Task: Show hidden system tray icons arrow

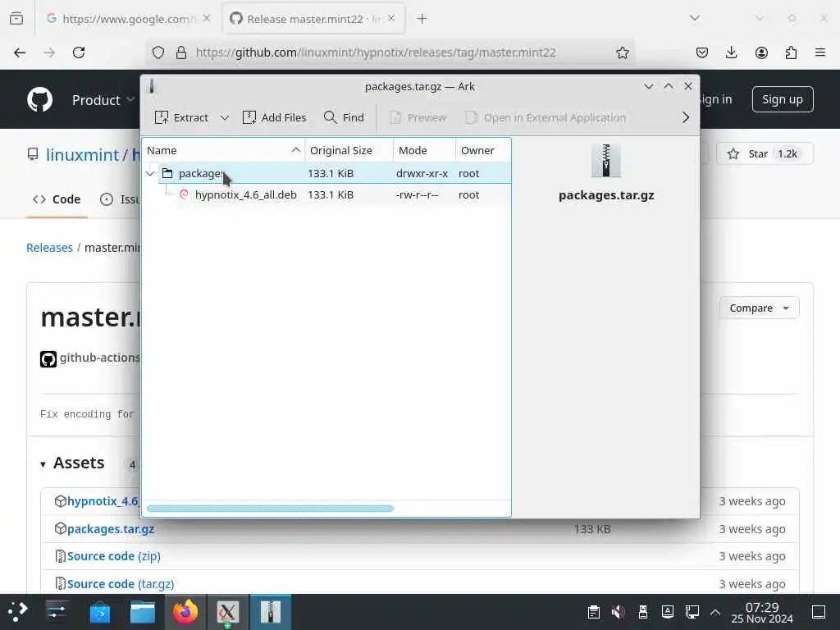Action: pyautogui.click(x=715, y=612)
